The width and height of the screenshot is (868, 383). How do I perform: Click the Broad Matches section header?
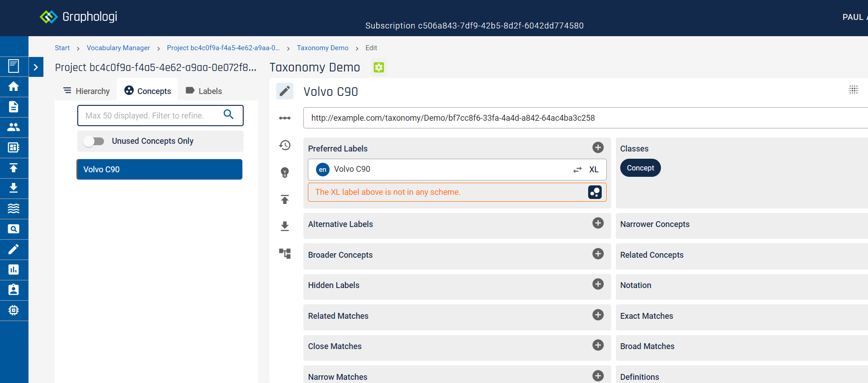(x=647, y=346)
